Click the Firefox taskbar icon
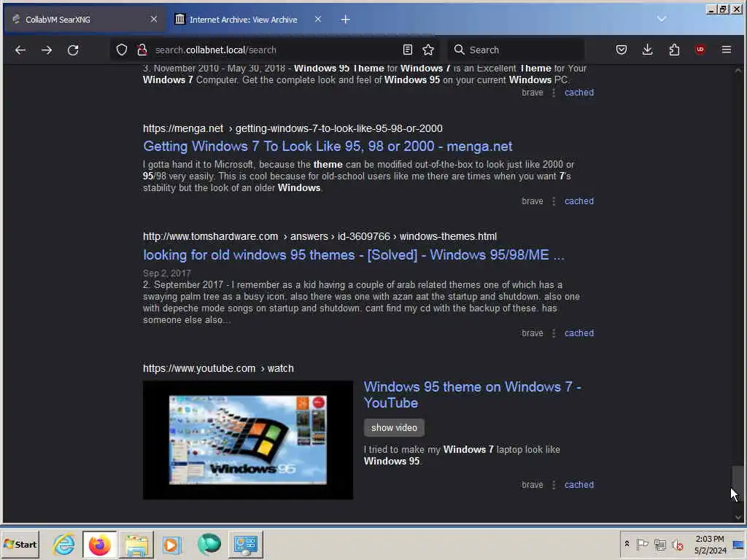 [99, 544]
